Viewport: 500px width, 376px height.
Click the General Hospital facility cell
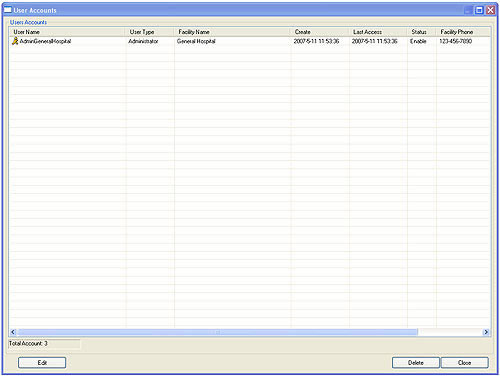click(196, 41)
